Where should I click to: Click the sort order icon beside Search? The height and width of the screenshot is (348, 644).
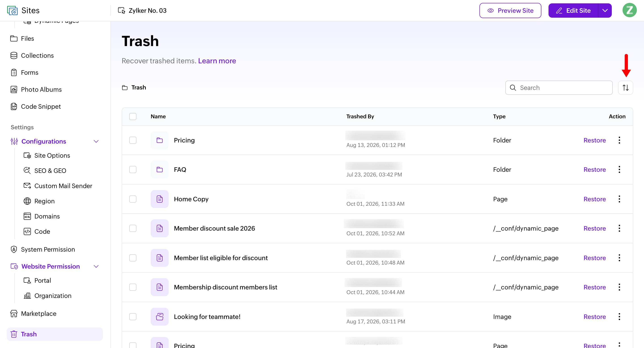[625, 88]
